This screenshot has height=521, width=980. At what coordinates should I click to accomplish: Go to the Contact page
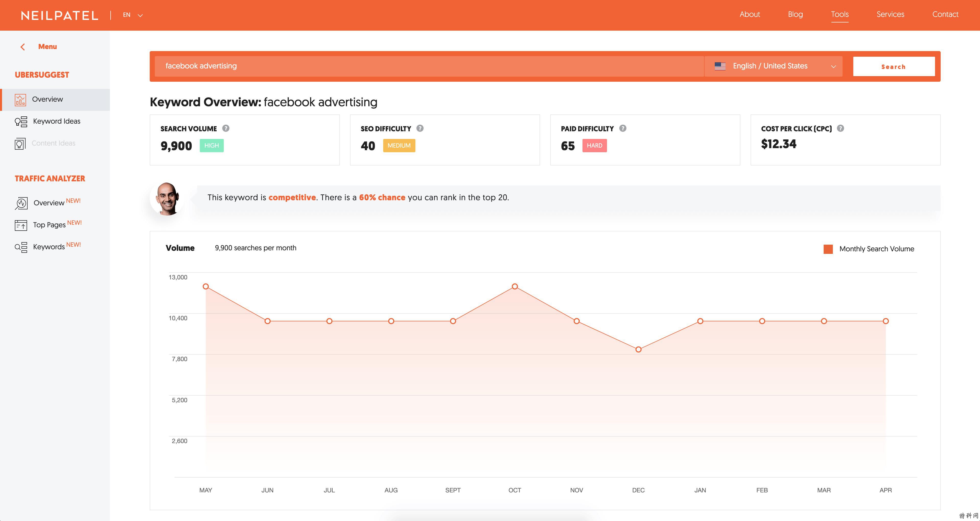coord(945,15)
